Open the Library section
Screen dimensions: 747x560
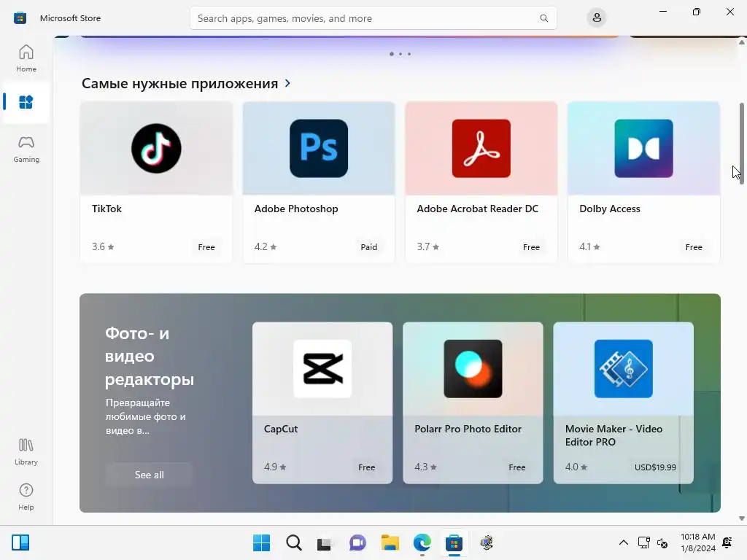coord(26,452)
